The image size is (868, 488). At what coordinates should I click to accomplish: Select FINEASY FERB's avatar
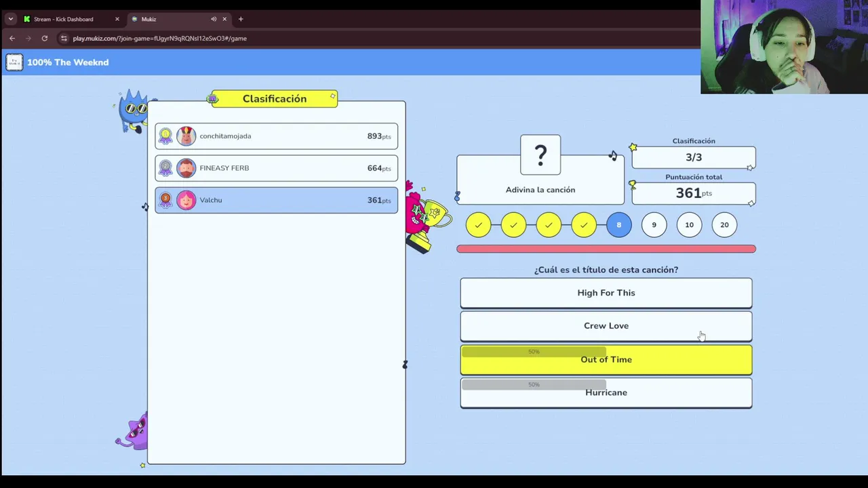[x=186, y=168]
